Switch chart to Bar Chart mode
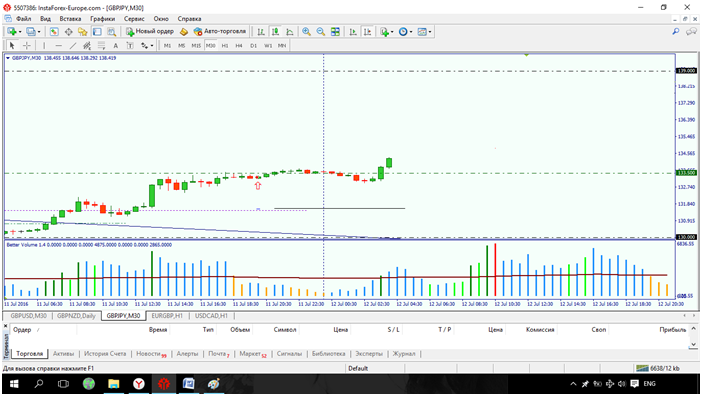Viewport: 702px width, 396px height. (x=261, y=32)
